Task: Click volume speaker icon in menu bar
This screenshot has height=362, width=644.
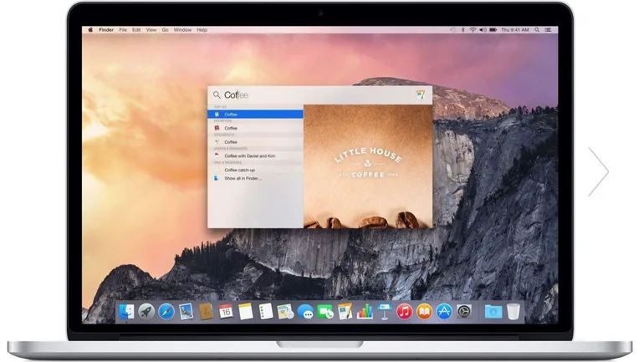Action: point(483,30)
